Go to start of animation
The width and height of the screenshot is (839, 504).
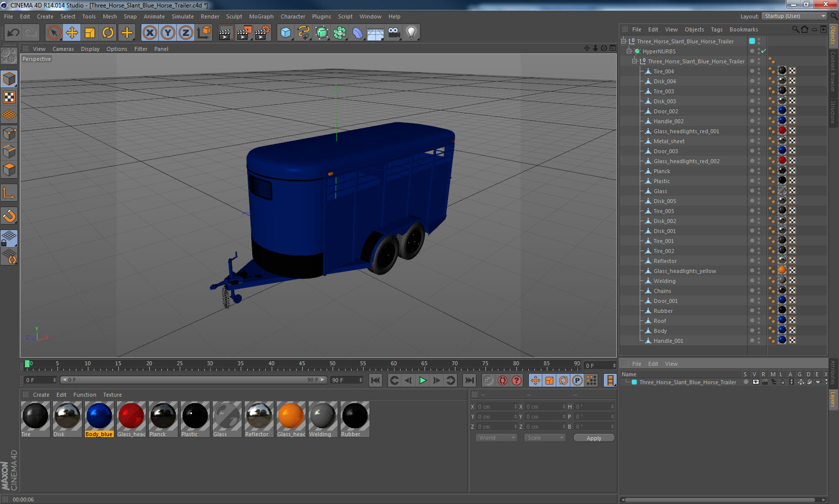coord(376,380)
